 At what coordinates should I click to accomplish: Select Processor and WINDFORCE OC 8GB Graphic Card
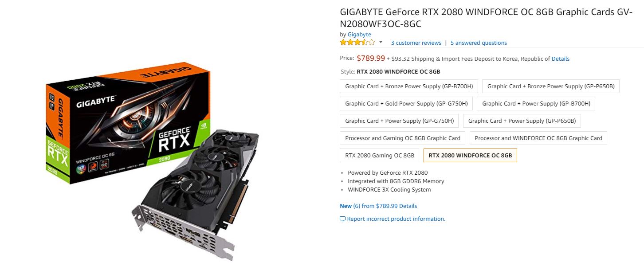point(538,138)
